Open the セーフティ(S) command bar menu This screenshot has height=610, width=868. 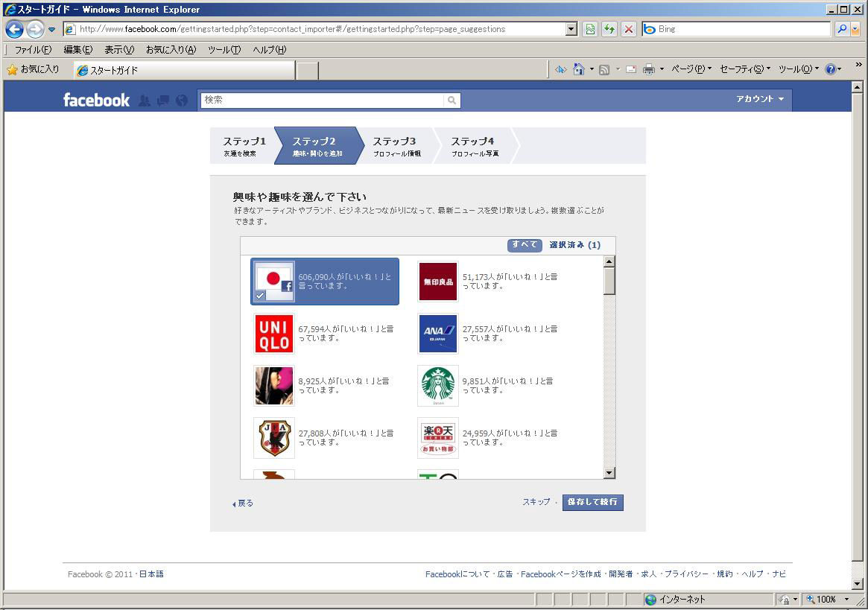(745, 69)
